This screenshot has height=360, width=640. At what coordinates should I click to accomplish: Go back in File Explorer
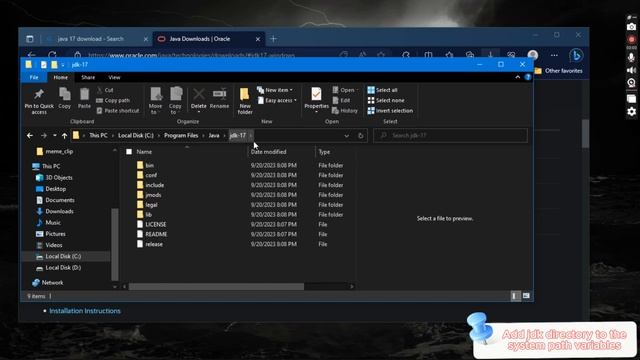[30, 136]
